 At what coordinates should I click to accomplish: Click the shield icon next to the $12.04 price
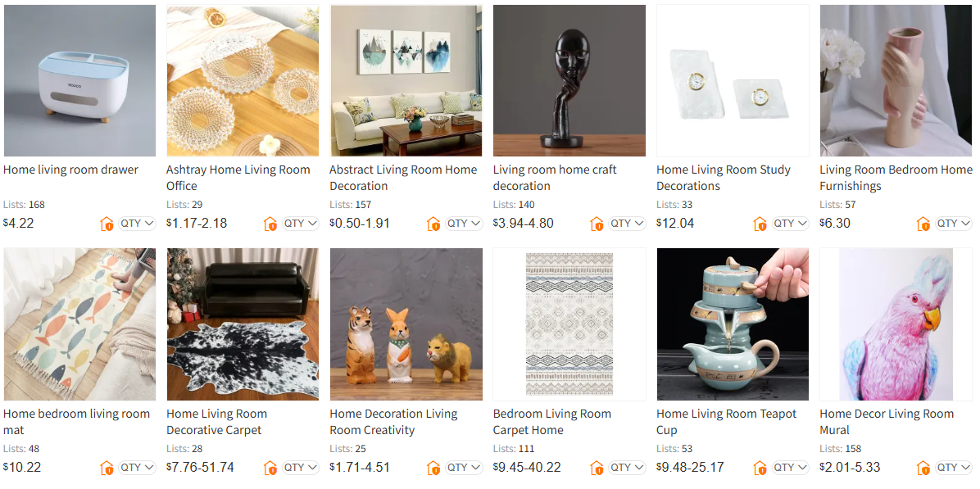[760, 224]
